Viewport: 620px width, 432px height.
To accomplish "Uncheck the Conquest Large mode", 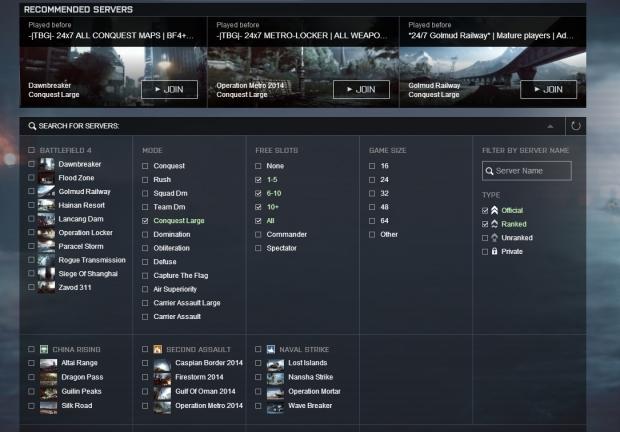I will coord(145,221).
